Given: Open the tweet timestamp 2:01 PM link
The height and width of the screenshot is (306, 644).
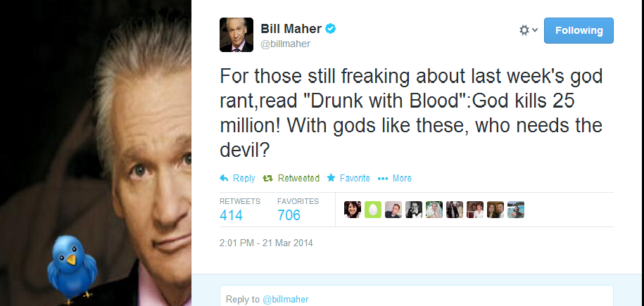Looking at the screenshot, I should (x=266, y=243).
